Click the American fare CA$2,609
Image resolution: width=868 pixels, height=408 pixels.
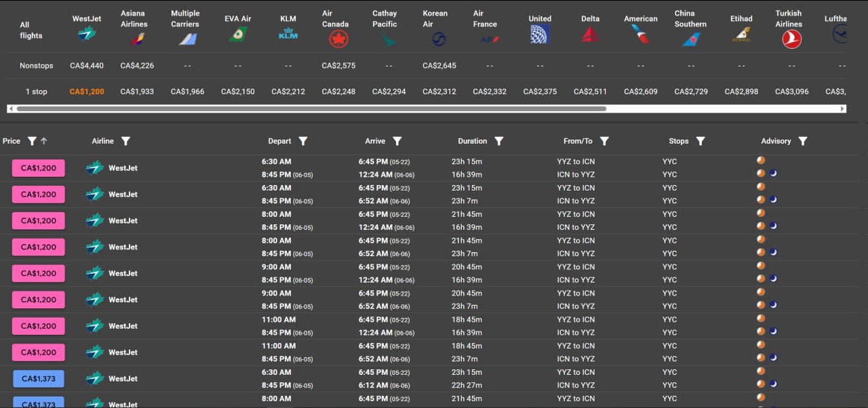coord(640,91)
